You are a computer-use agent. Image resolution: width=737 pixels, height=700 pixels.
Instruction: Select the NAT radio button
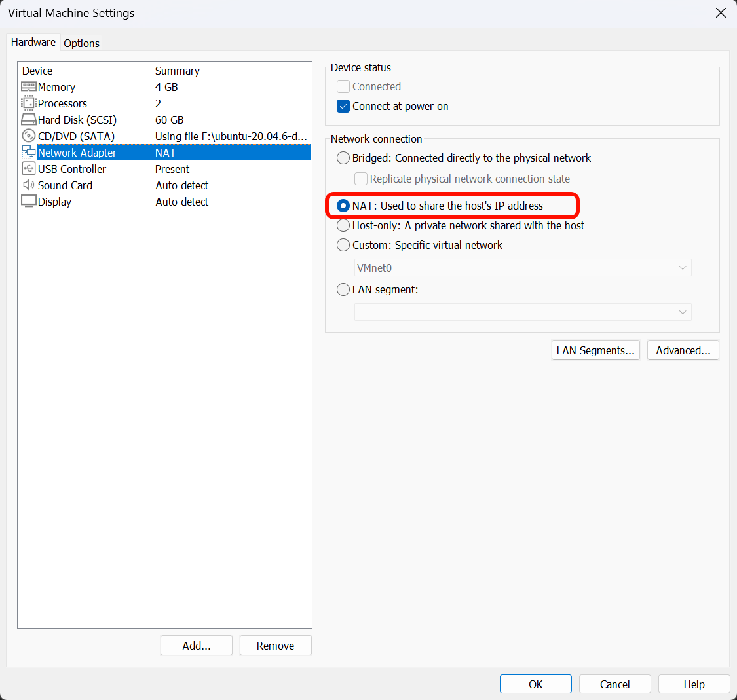(x=343, y=206)
